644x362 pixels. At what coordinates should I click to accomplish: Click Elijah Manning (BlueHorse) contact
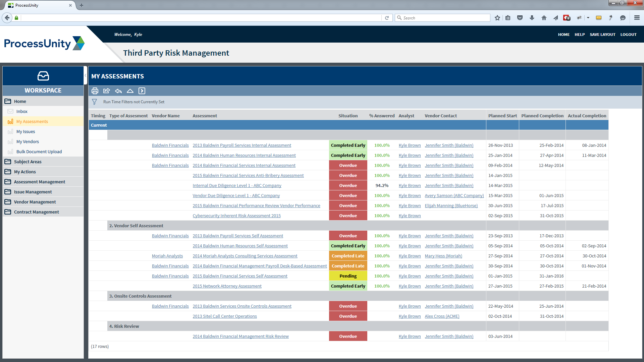[x=451, y=205]
